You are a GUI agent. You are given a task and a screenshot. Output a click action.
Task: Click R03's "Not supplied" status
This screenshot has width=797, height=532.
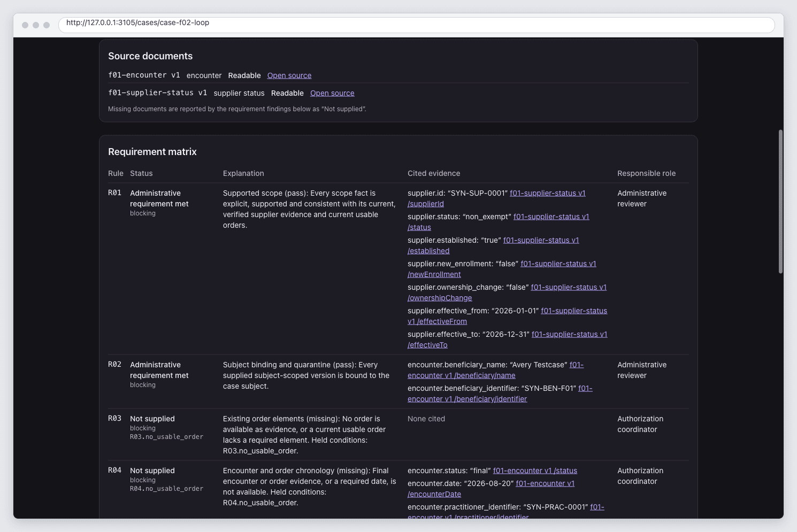[152, 419]
